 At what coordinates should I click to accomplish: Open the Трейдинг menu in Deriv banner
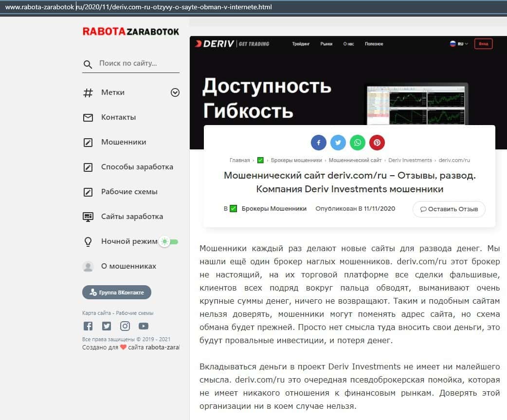point(301,44)
